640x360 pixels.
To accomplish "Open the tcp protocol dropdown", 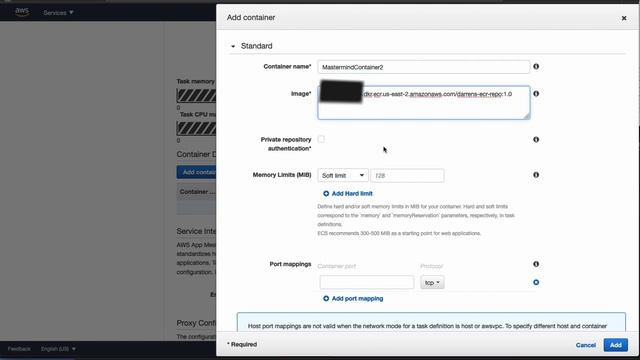I will (x=432, y=282).
